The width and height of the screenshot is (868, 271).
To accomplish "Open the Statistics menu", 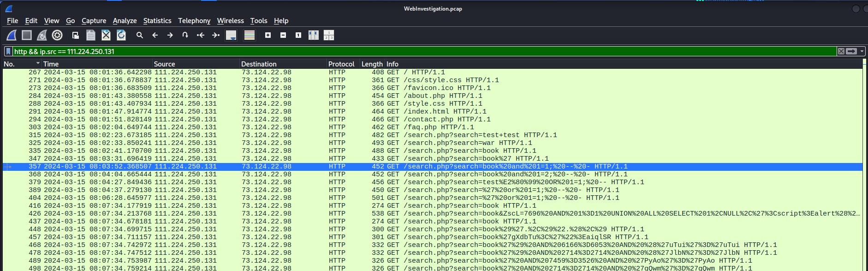I will [157, 21].
